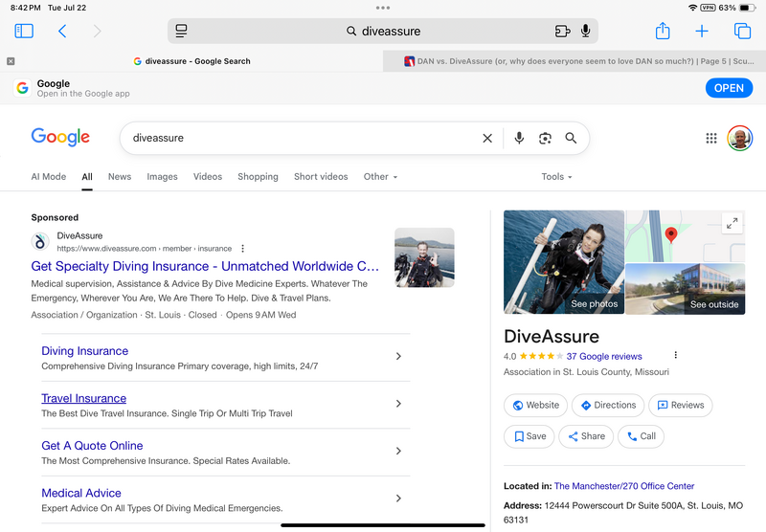Tap the OPEN Google app button

click(x=729, y=88)
